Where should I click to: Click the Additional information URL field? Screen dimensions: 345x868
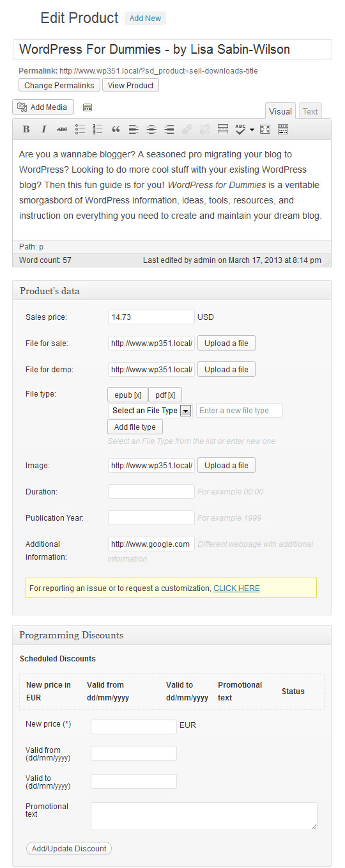(x=151, y=544)
